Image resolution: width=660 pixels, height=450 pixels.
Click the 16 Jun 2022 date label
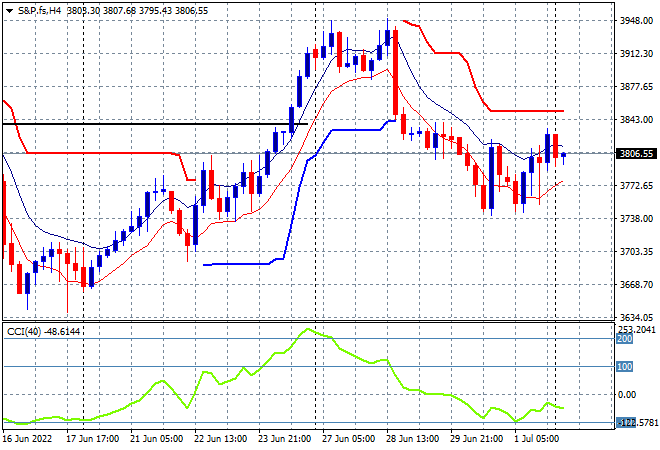[28, 439]
